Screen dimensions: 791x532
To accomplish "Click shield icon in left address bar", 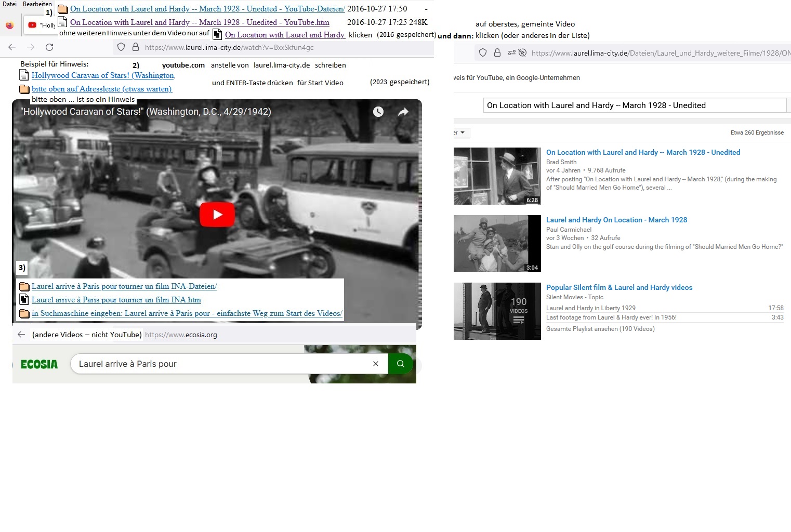I will (x=121, y=47).
